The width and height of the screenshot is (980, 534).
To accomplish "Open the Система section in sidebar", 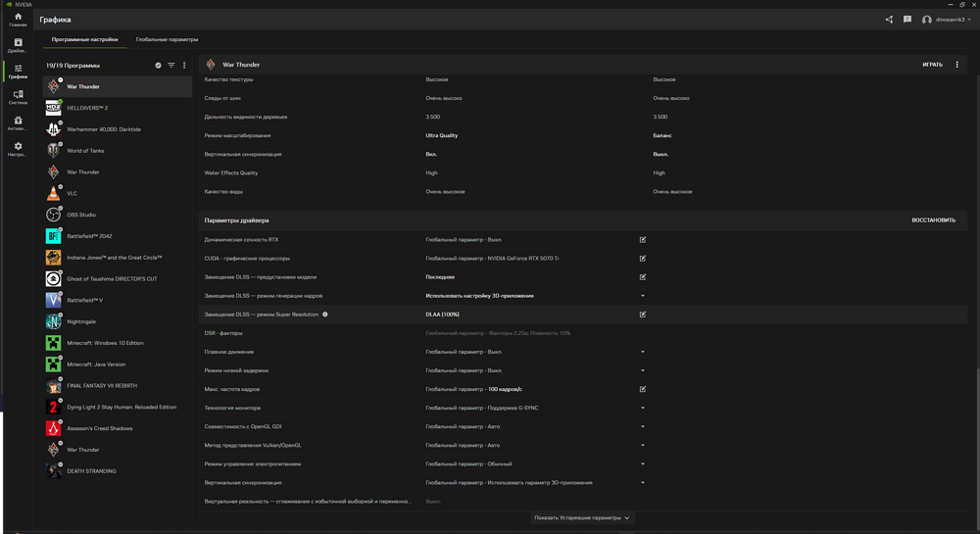I will pos(18,97).
